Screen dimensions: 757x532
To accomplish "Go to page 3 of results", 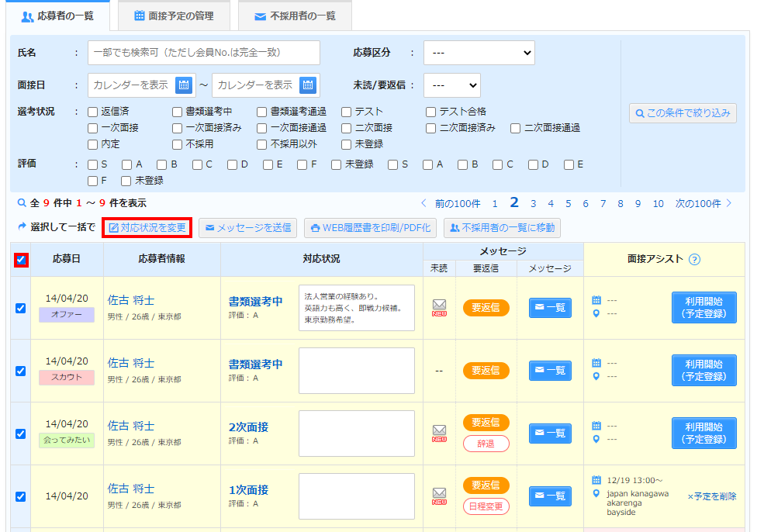I will [x=533, y=204].
